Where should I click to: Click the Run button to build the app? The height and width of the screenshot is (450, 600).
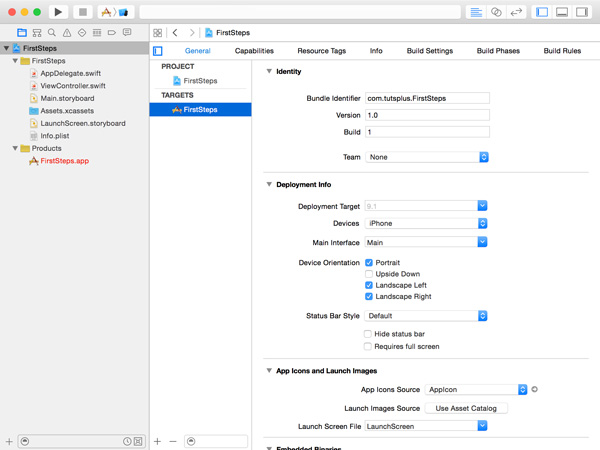58,12
